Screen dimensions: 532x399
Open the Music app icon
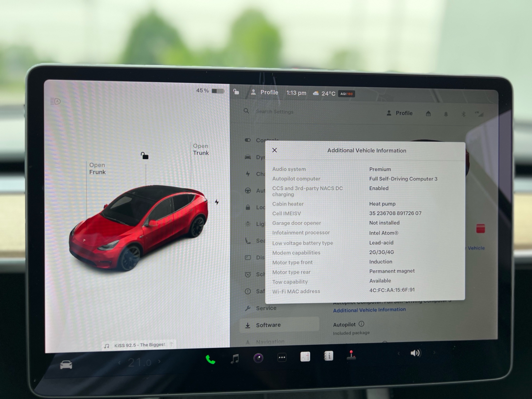point(235,359)
